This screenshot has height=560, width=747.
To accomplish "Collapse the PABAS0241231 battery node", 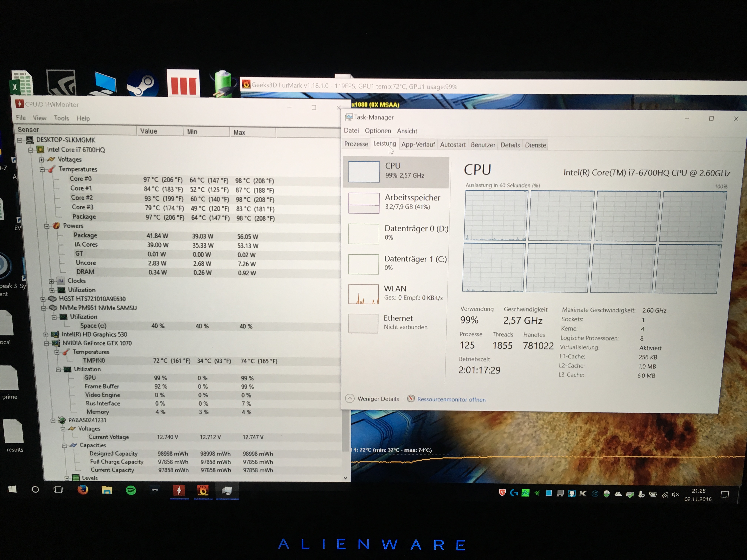I will [x=53, y=420].
